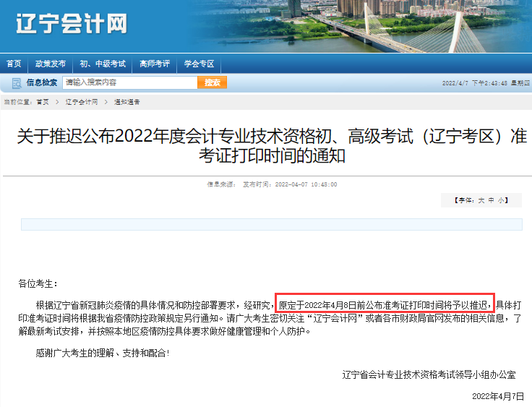Open the 首页 navigation menu item
This screenshot has width=532, height=407.
pos(14,64)
